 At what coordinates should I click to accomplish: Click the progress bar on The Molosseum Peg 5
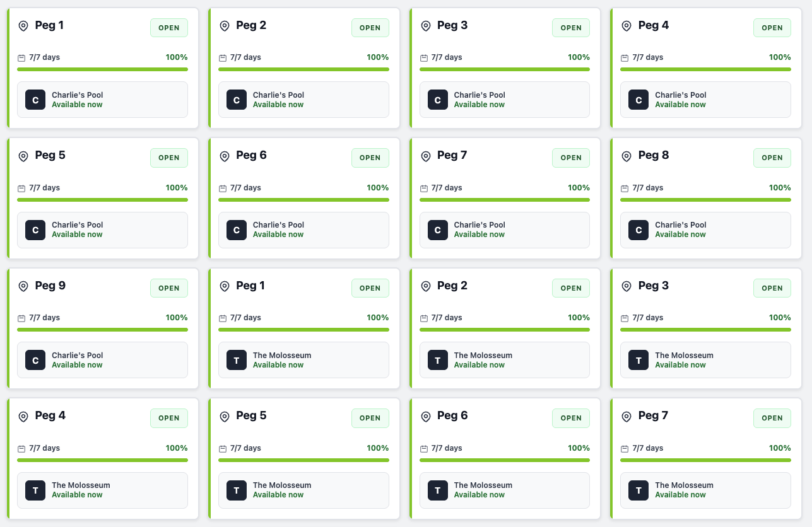pos(303,460)
